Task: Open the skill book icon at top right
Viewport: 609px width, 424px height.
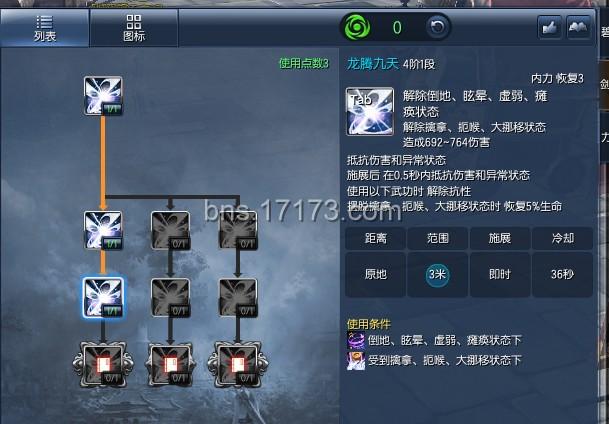Action: 579,28
